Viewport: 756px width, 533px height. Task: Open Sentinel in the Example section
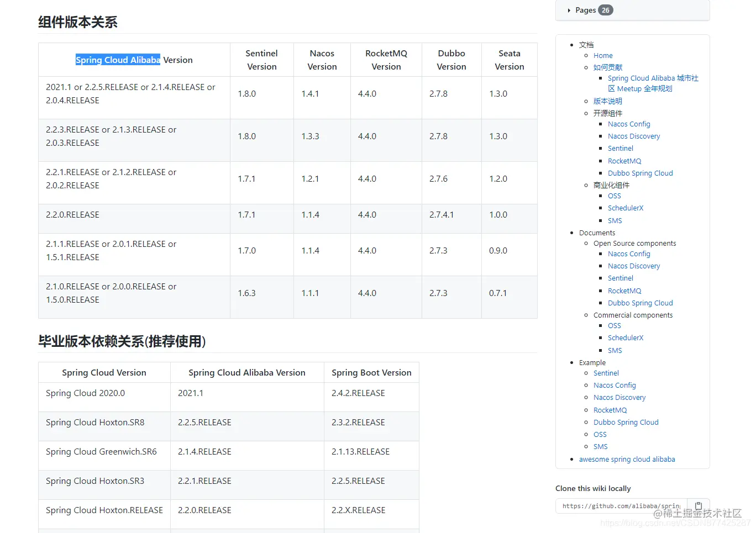(x=606, y=373)
